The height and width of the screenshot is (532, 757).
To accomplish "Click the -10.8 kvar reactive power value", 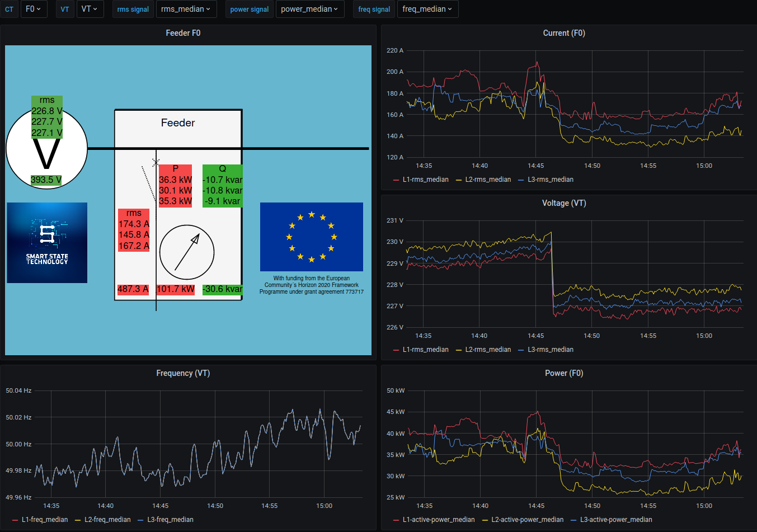I will click(223, 190).
